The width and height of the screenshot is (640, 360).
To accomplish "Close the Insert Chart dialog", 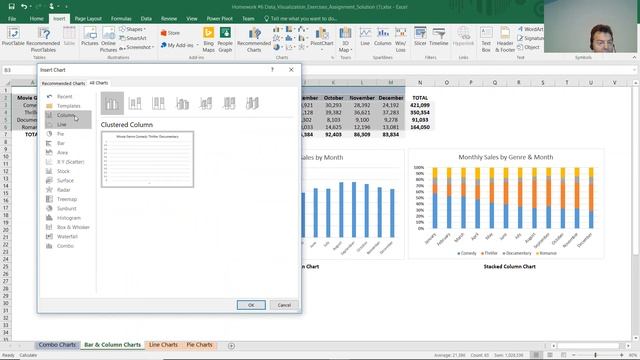I will 291,70.
